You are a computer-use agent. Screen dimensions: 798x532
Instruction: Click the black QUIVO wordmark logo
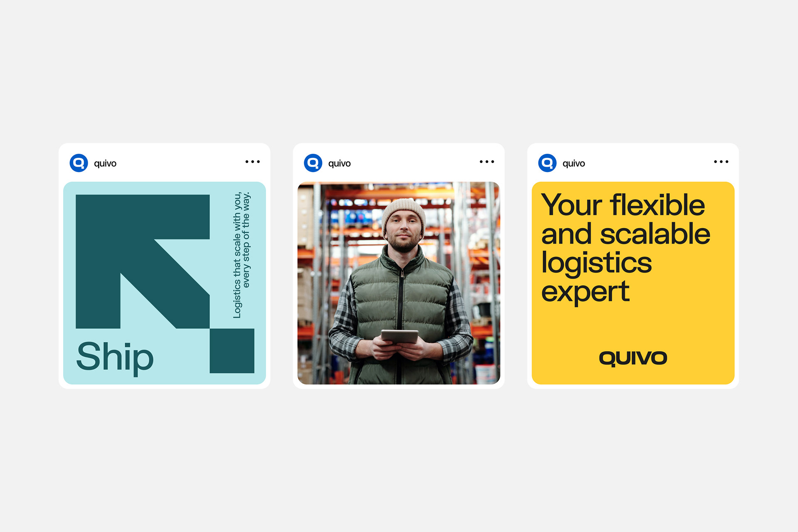point(633,358)
